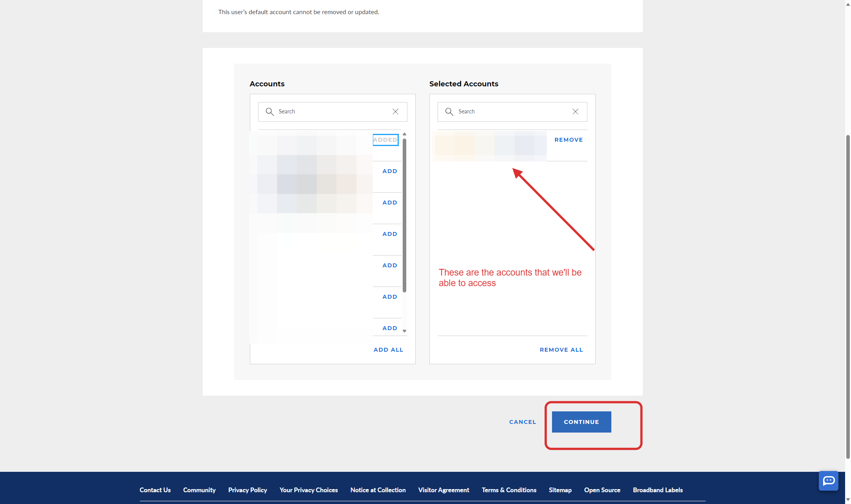Screen dimensions: 851x504
Task: Click the Accounts list scroll-up arrow
Action: point(404,134)
